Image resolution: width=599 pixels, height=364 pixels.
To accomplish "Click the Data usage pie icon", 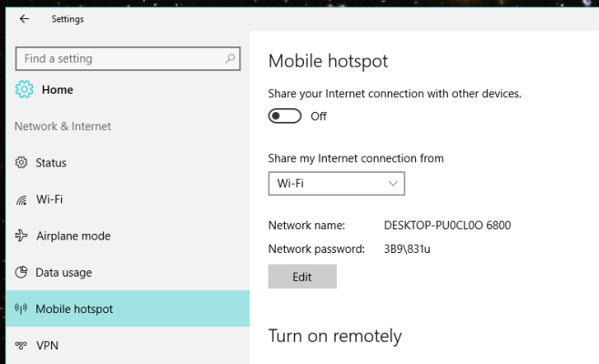I will click(x=21, y=272).
